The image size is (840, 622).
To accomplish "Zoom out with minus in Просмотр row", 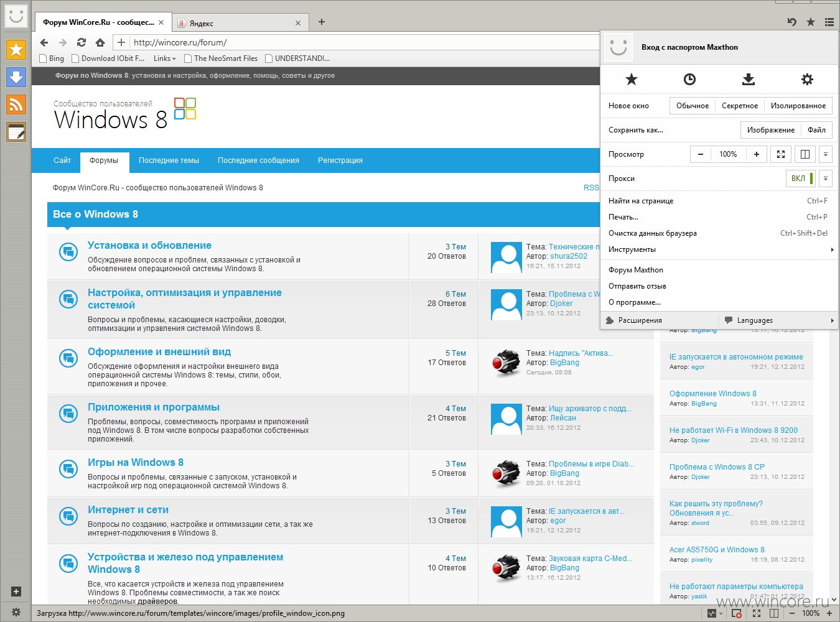I will 701,154.
